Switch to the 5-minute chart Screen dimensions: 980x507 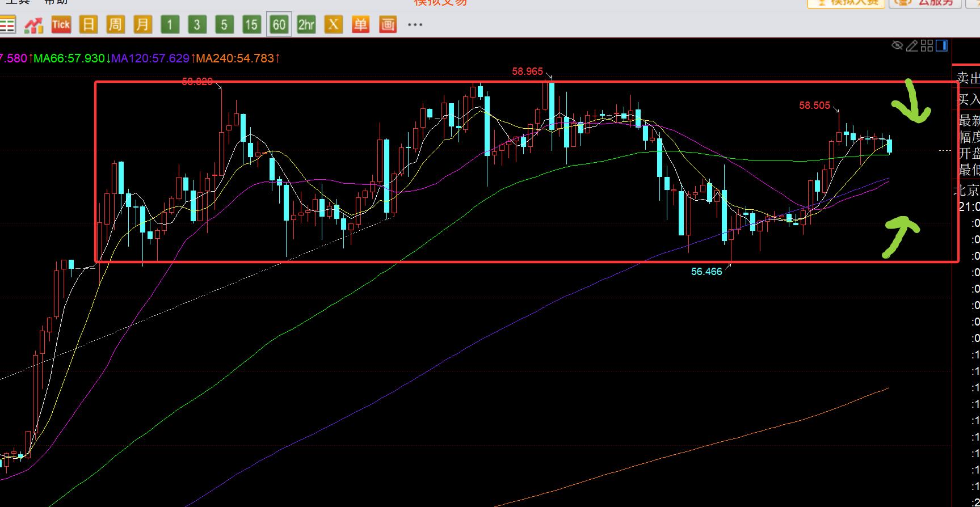point(224,24)
